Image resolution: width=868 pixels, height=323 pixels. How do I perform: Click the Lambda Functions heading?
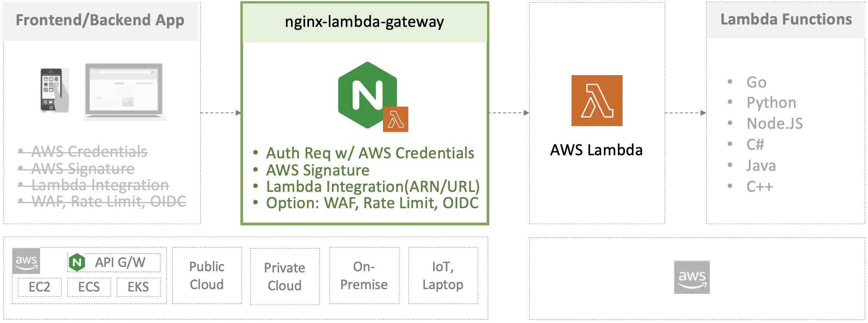point(786,19)
